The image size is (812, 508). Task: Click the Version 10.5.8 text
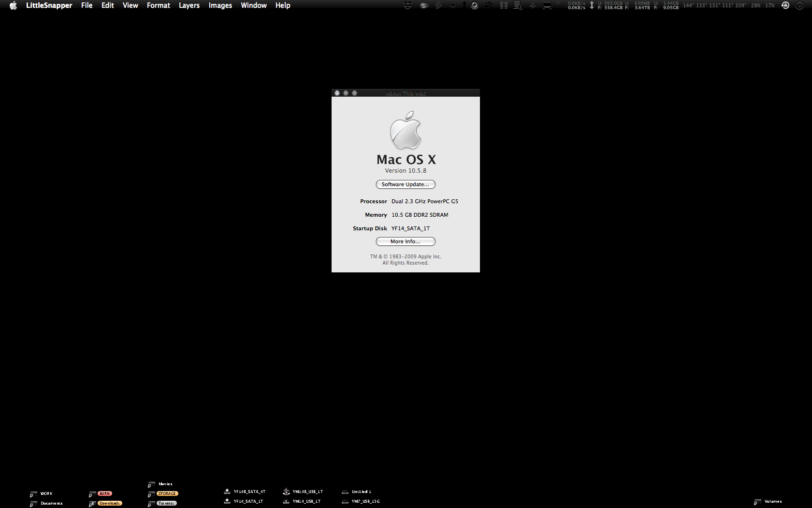[406, 171]
